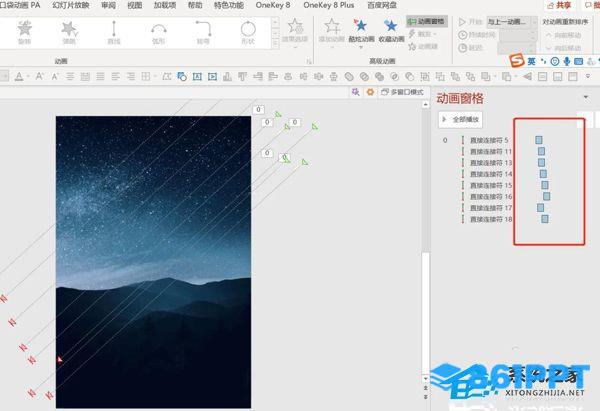Open the 加载项 add-ins tab
The width and height of the screenshot is (600, 411).
[165, 5]
